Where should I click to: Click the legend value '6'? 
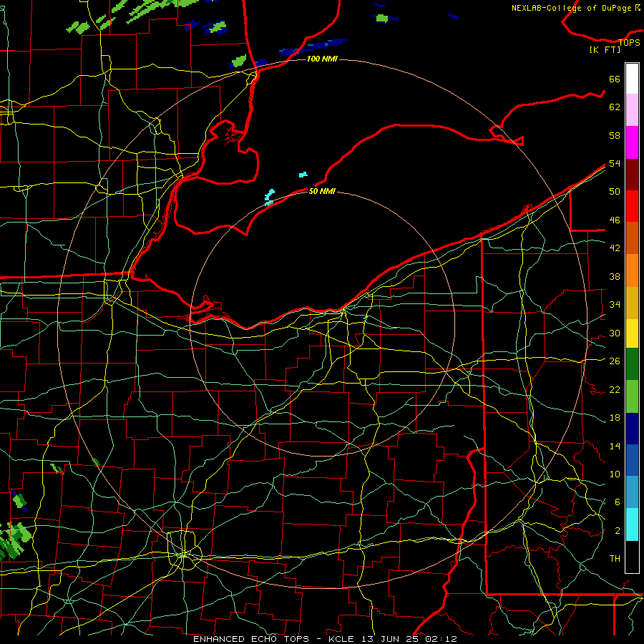618,502
